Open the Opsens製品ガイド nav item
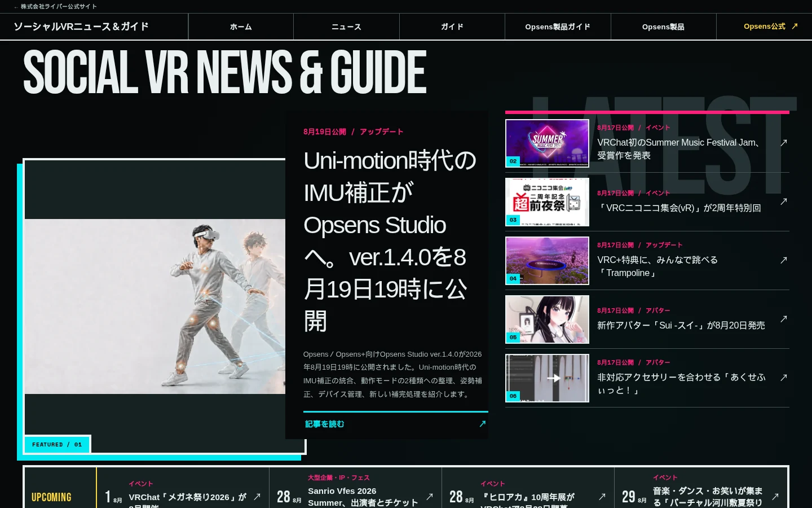This screenshot has width=812, height=508. (x=558, y=27)
